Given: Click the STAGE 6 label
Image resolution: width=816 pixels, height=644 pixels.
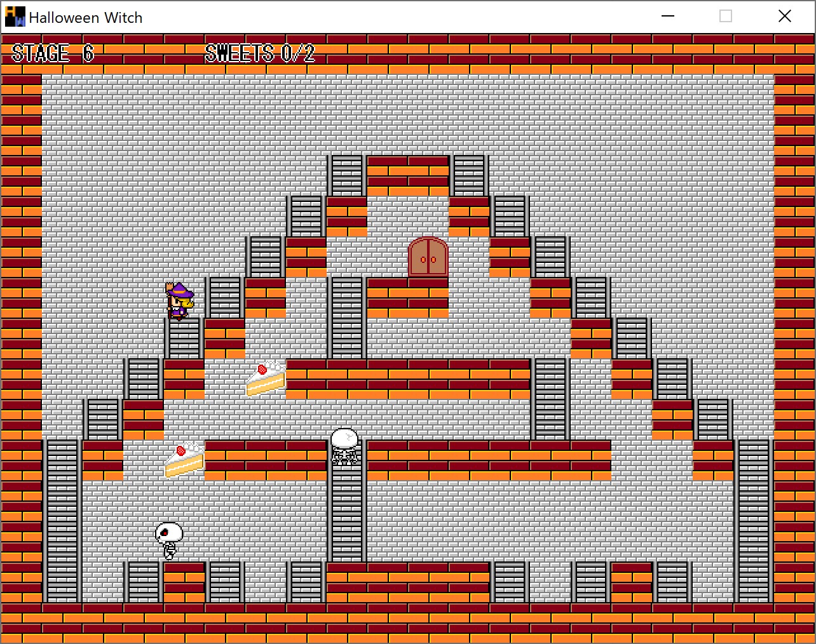Looking at the screenshot, I should pyautogui.click(x=53, y=53).
